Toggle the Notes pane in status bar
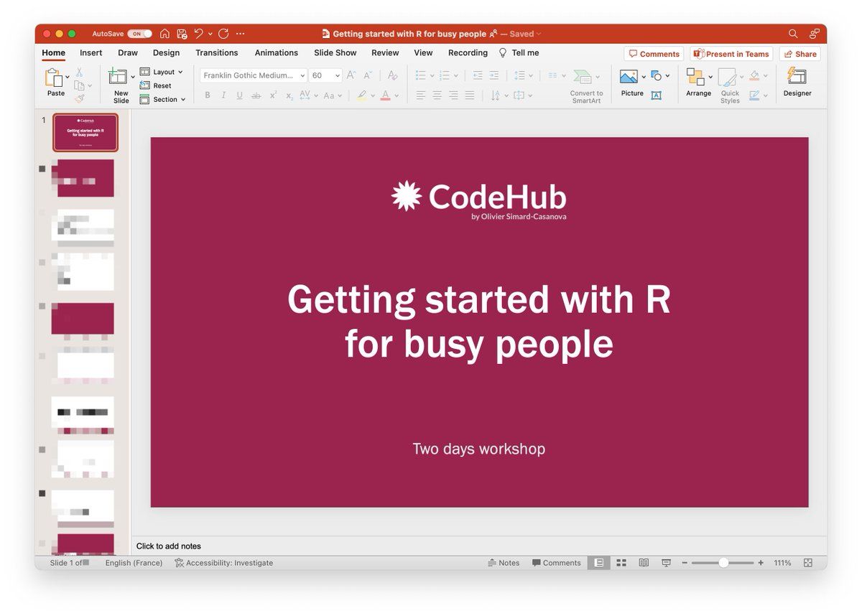Viewport: 862px width, 616px height. [504, 563]
